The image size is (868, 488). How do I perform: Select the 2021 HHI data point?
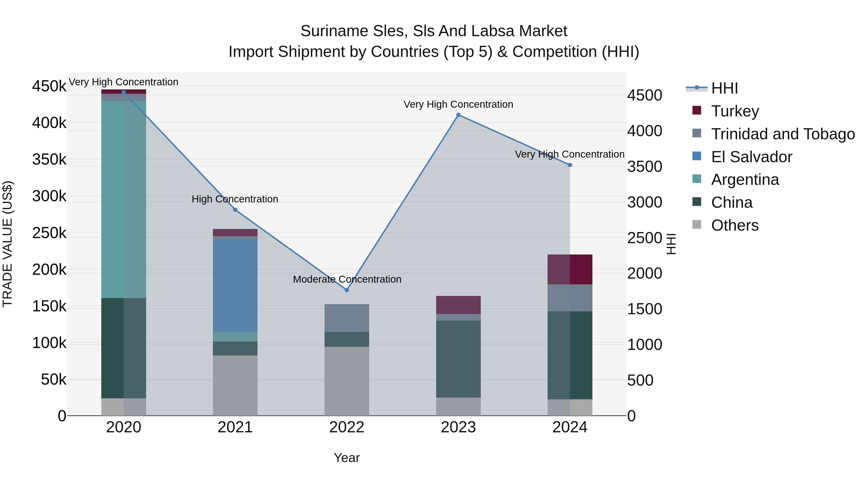coord(235,210)
